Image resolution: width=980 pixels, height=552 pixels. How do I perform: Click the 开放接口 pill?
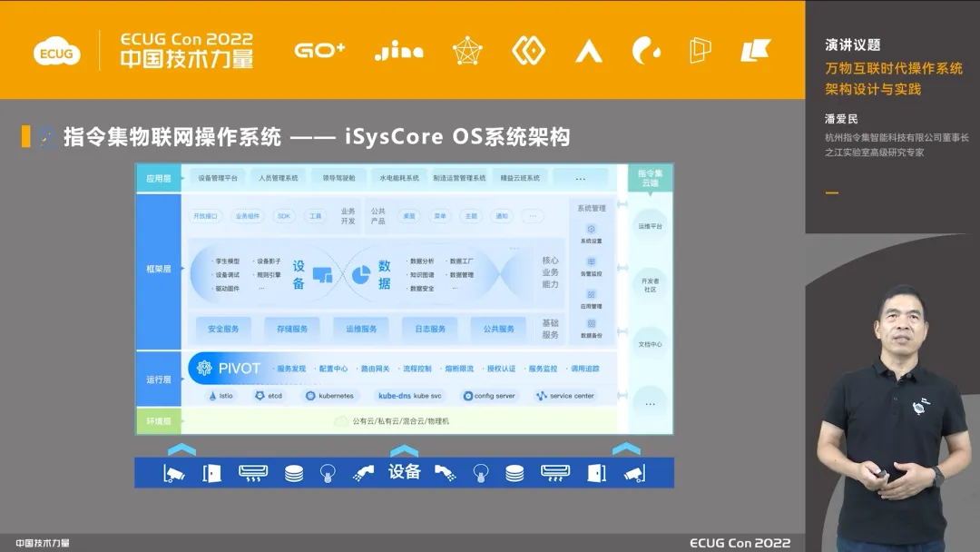[205, 216]
